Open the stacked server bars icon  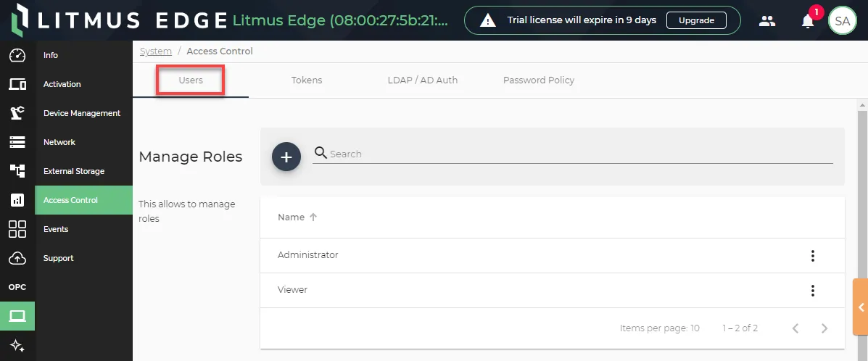(x=17, y=142)
